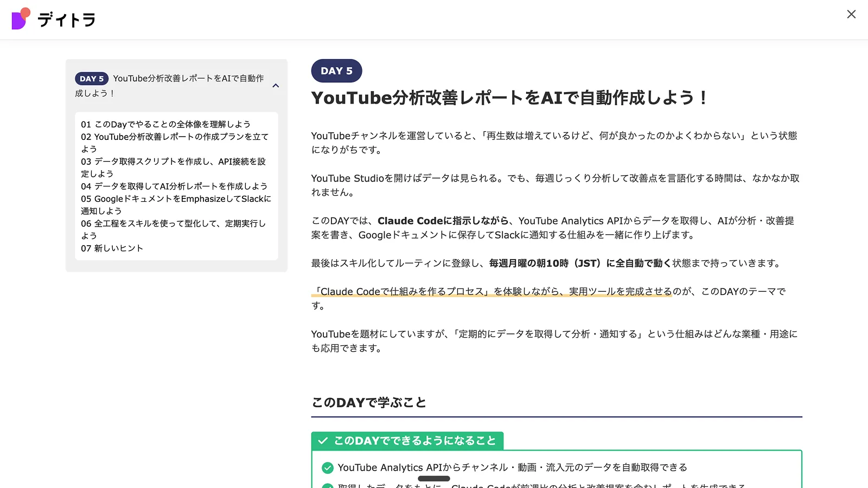Screen dimensions: 868x488
Task: Click the section heading このDAYで学ぶこと
Action: [369, 403]
